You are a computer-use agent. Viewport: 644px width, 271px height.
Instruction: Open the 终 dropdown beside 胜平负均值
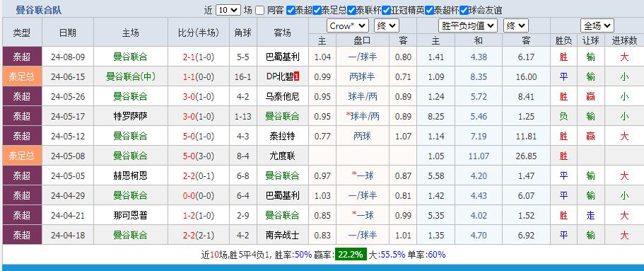515,26
